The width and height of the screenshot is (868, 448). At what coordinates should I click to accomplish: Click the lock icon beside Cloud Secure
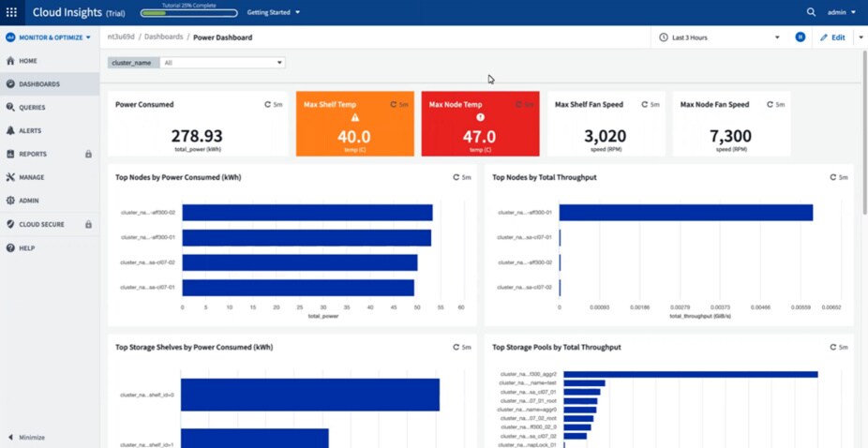pos(88,224)
